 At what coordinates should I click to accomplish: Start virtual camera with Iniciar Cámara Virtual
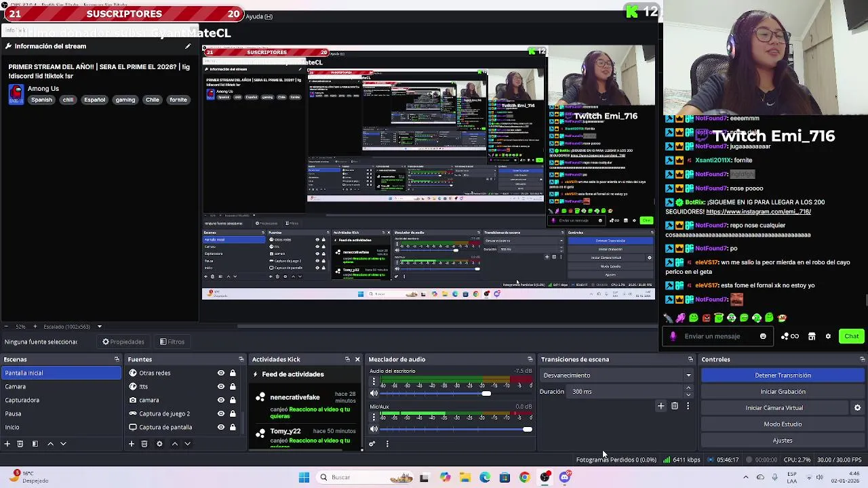click(774, 408)
